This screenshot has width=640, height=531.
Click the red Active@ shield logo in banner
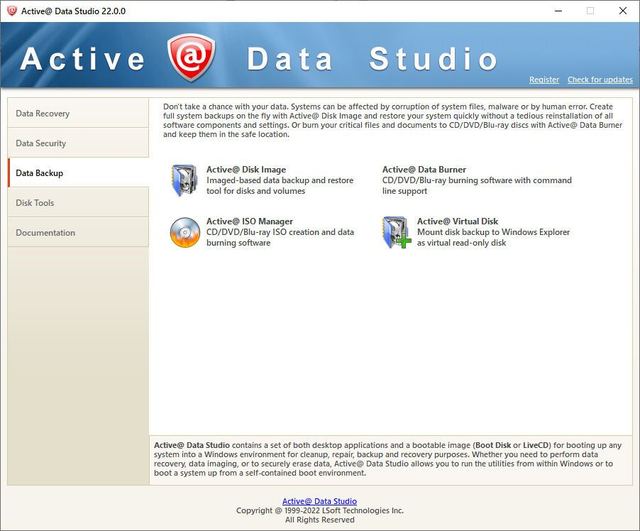tap(190, 57)
